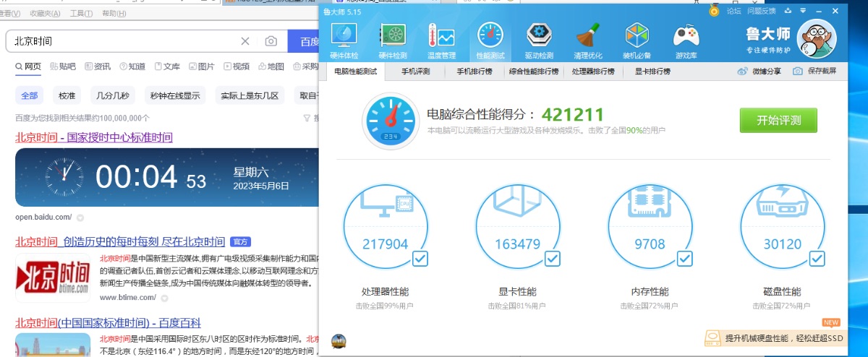Open 收藏夹 menu in browser
The height and width of the screenshot is (357, 868).
(x=46, y=13)
